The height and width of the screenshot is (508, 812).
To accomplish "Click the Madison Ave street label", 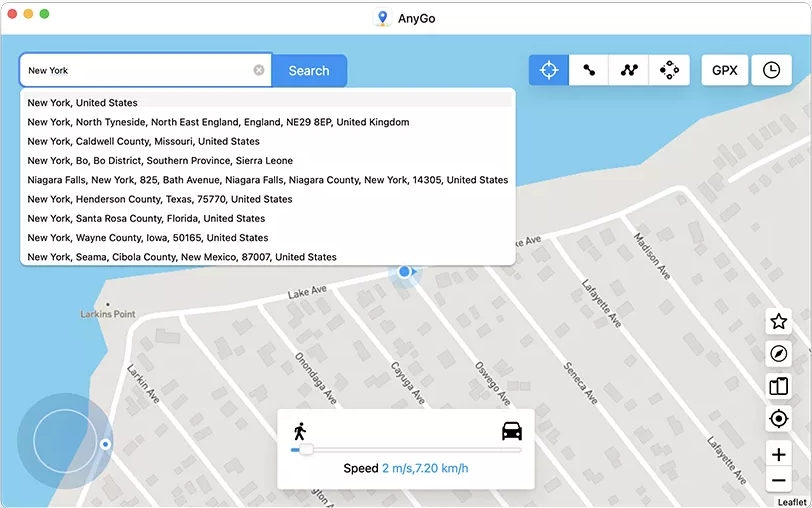I will click(x=652, y=256).
